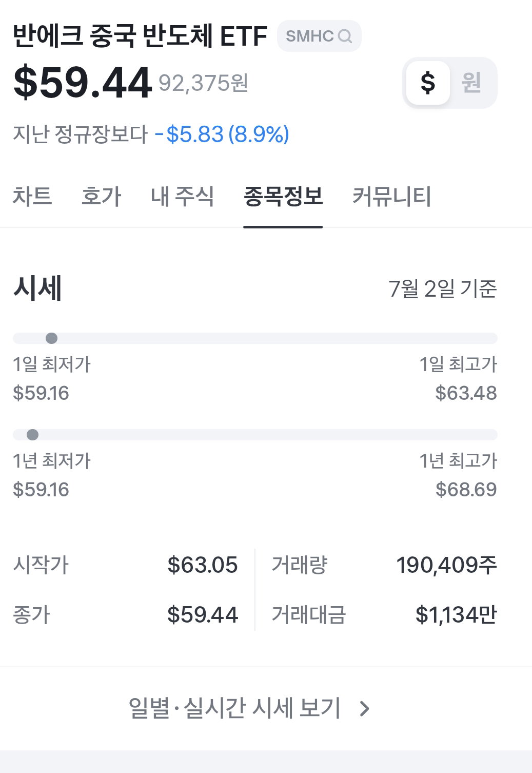Image resolution: width=532 pixels, height=773 pixels.
Task: Select the 종목정보 tab
Action: (x=283, y=197)
